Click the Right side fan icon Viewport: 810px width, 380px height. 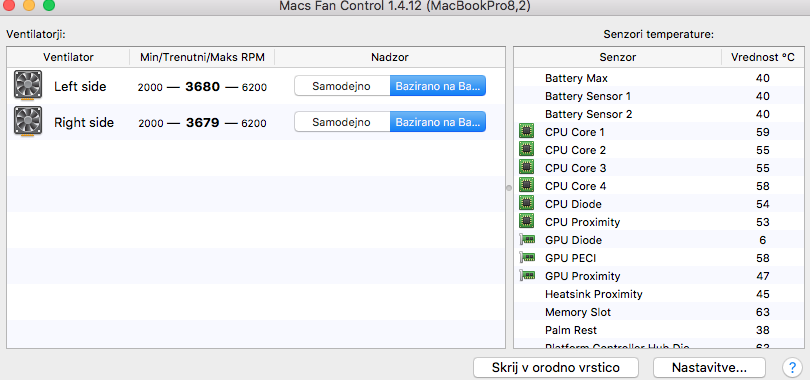[x=27, y=122]
